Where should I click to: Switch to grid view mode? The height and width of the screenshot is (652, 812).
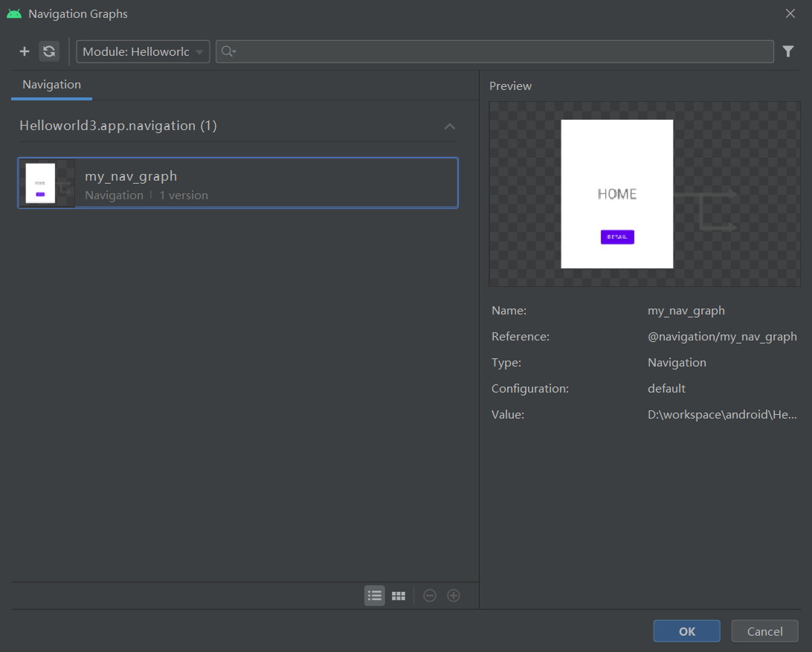tap(399, 595)
